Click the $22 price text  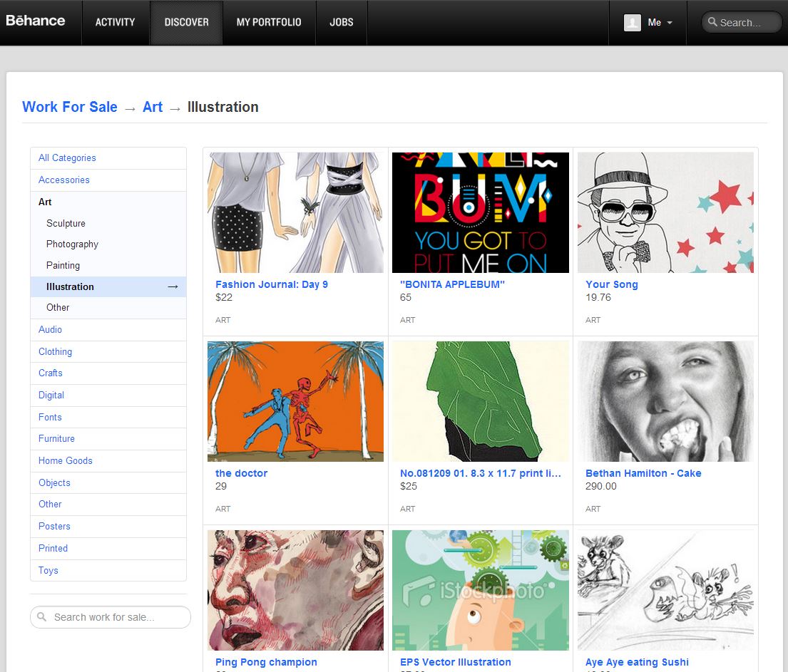[x=224, y=297]
